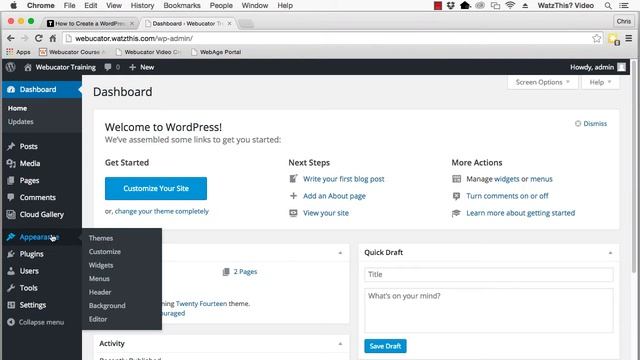Viewport: 640px width, 360px height.
Task: Collapse the Activity panel with its arrow
Action: (340, 344)
